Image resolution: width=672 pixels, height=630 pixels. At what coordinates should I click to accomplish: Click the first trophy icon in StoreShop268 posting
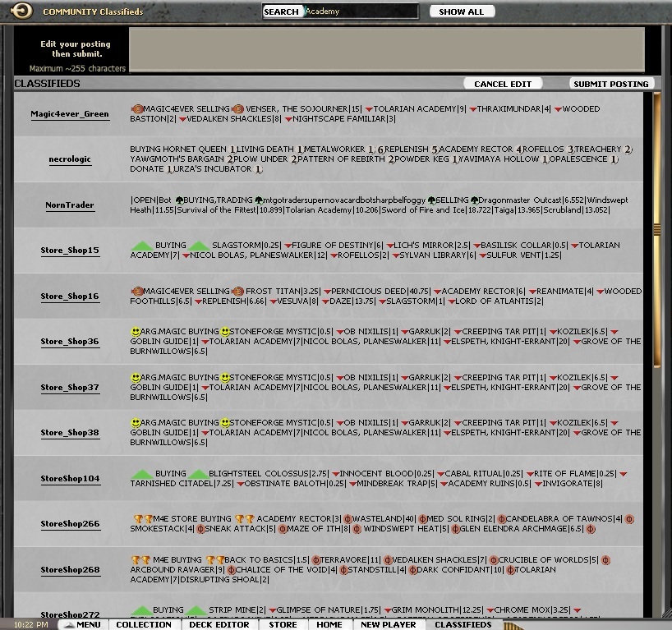click(137, 560)
